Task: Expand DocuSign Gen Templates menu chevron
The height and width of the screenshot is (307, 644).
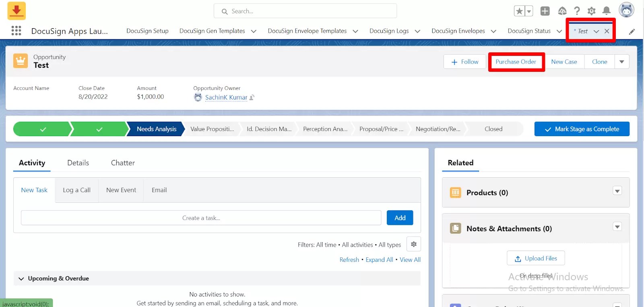Action: coord(254,31)
